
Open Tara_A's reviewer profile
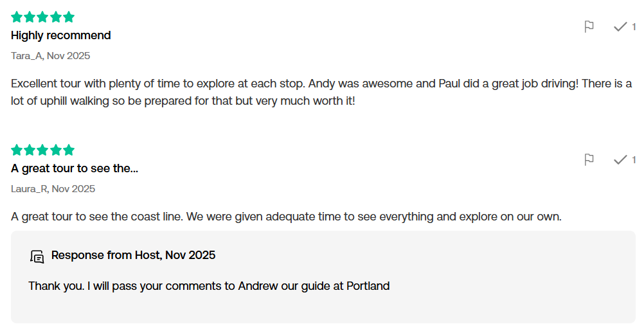click(26, 56)
